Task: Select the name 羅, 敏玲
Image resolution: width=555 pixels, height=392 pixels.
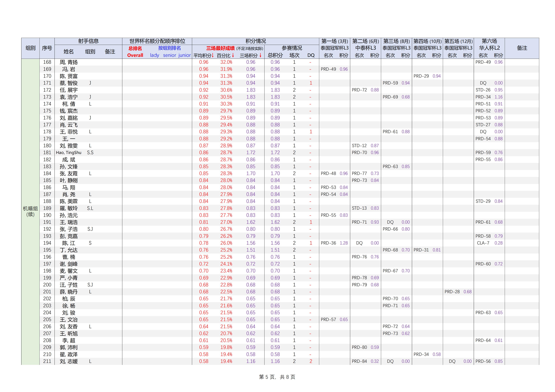Action: (x=69, y=208)
